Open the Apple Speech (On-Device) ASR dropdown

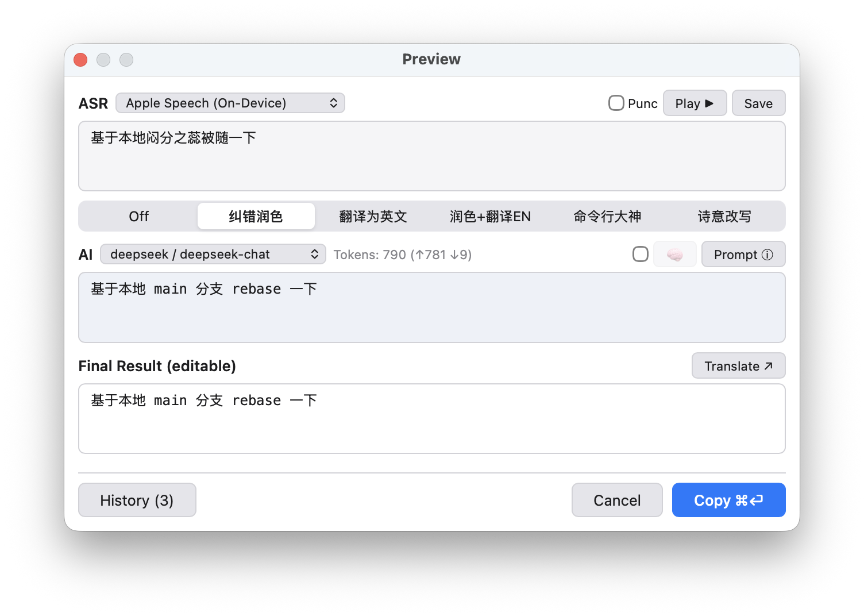click(x=230, y=103)
